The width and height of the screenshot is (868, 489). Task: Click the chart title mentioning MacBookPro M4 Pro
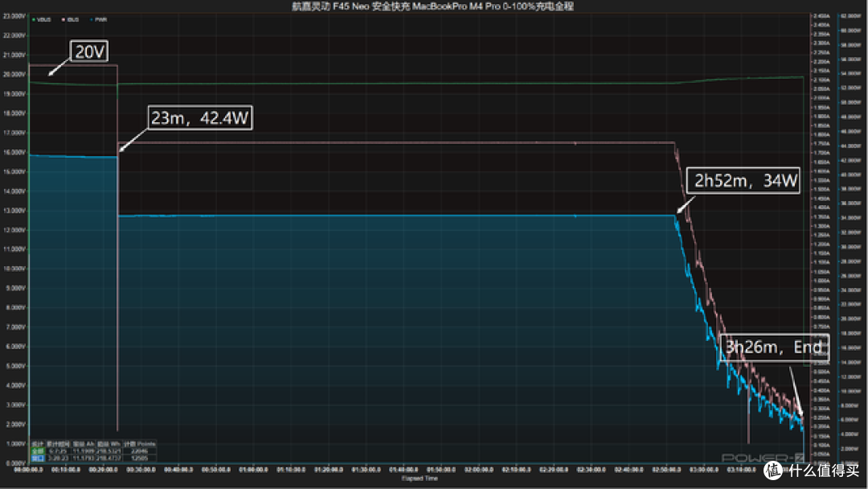[x=432, y=6]
